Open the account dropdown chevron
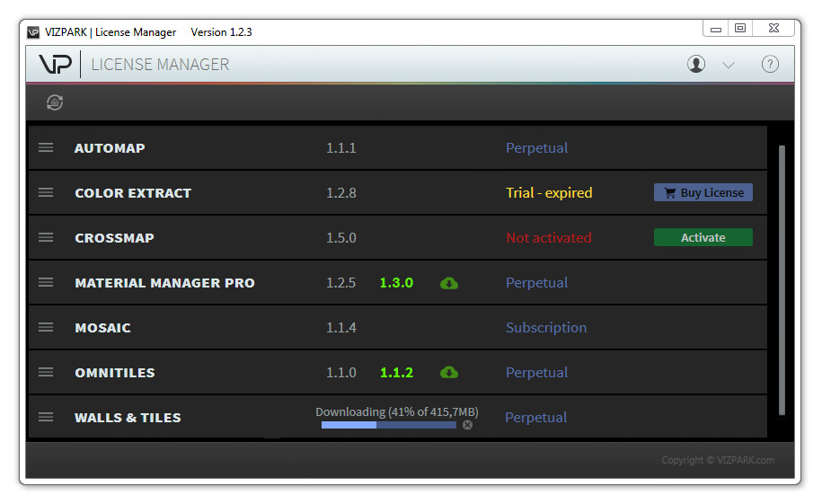Image resolution: width=822 pixels, height=504 pixels. click(729, 65)
